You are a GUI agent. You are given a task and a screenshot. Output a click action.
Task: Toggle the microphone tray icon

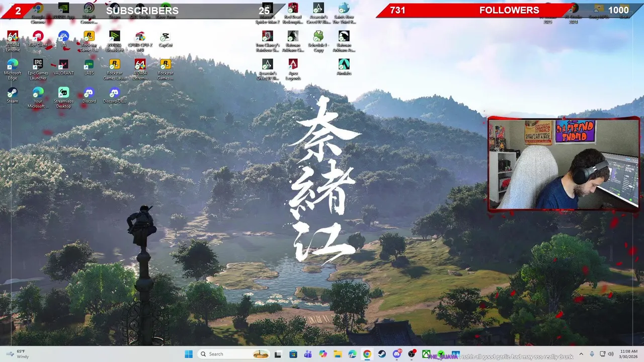tap(592, 354)
